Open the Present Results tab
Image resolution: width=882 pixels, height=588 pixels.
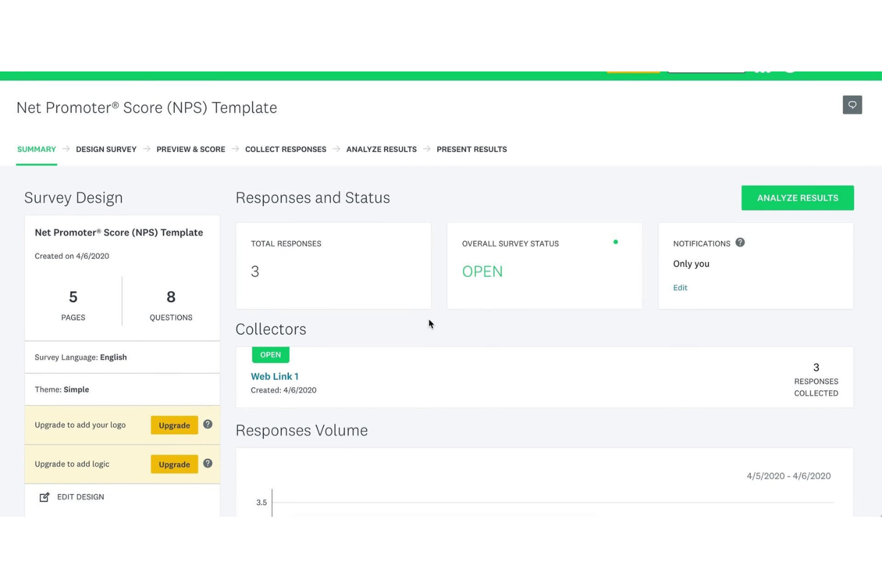pos(471,149)
